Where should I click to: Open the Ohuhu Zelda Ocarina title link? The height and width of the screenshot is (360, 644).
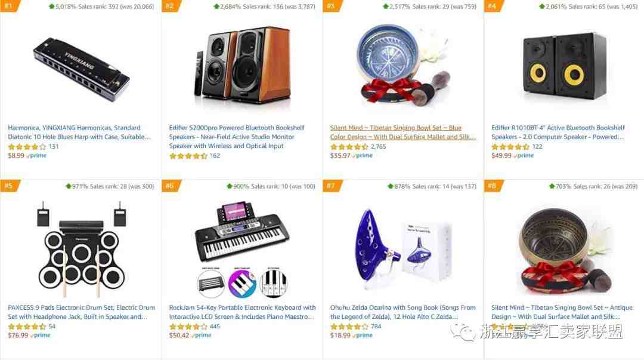tap(403, 312)
